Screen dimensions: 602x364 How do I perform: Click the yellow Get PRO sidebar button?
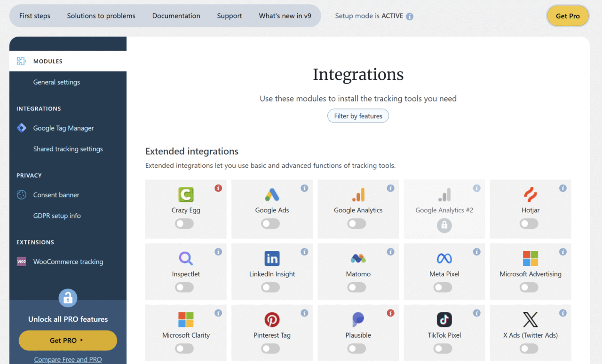point(68,341)
